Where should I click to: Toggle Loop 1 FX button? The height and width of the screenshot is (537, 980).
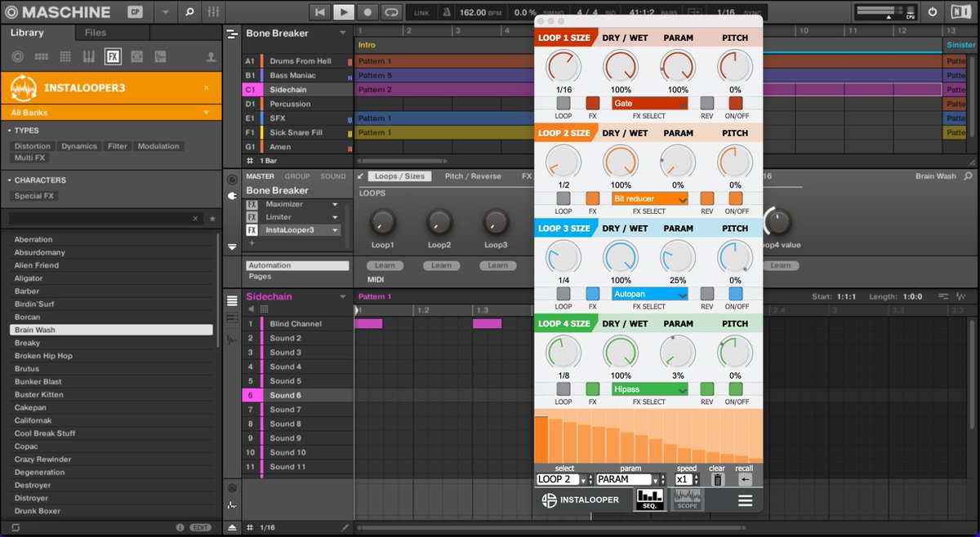[x=593, y=104]
